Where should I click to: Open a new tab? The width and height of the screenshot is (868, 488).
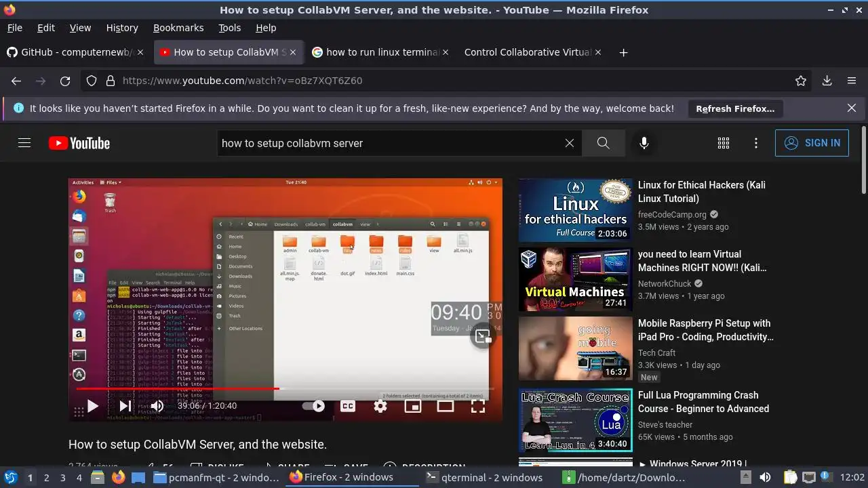click(x=623, y=52)
